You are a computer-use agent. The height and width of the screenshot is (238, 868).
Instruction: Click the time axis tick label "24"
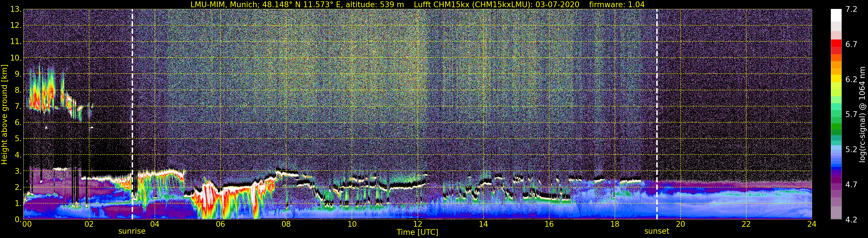coord(812,224)
